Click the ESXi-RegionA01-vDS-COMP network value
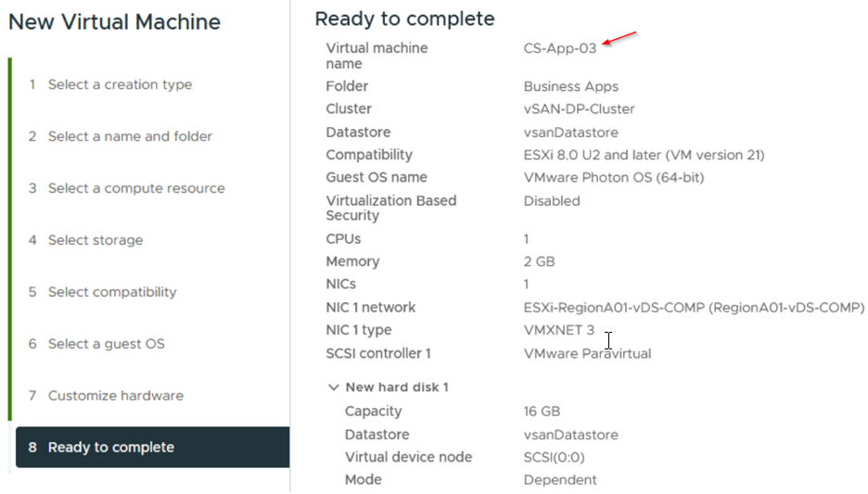868x494 pixels. [694, 308]
